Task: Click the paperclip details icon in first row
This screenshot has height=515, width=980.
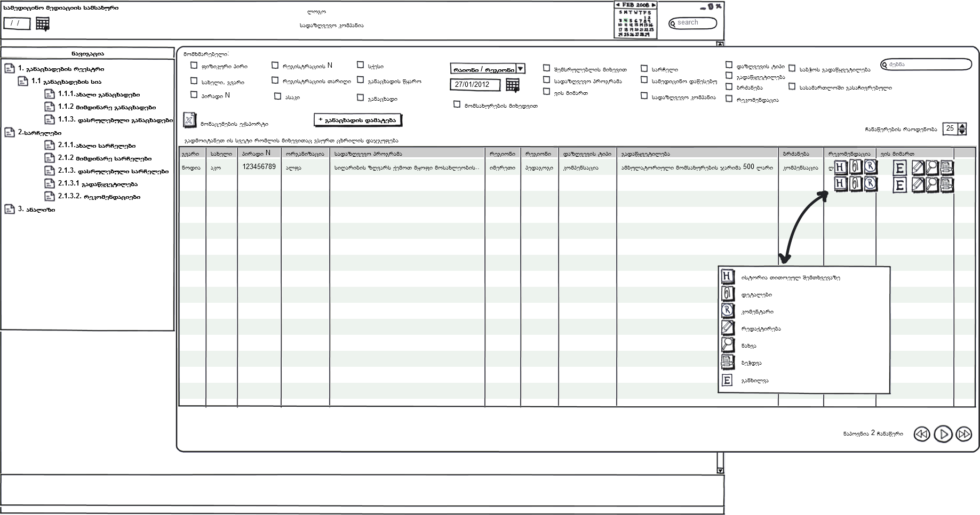Action: click(856, 167)
